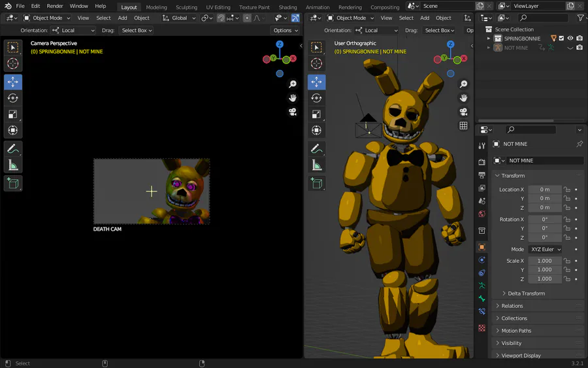
Task: Switch to the Animation workspace tab
Action: (318, 7)
